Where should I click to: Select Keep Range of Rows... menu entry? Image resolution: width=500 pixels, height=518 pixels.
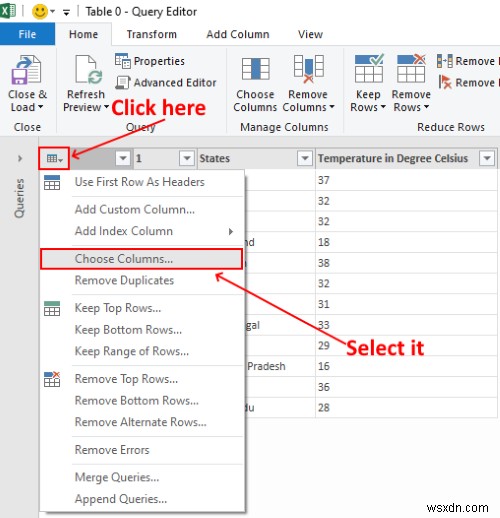(142, 351)
